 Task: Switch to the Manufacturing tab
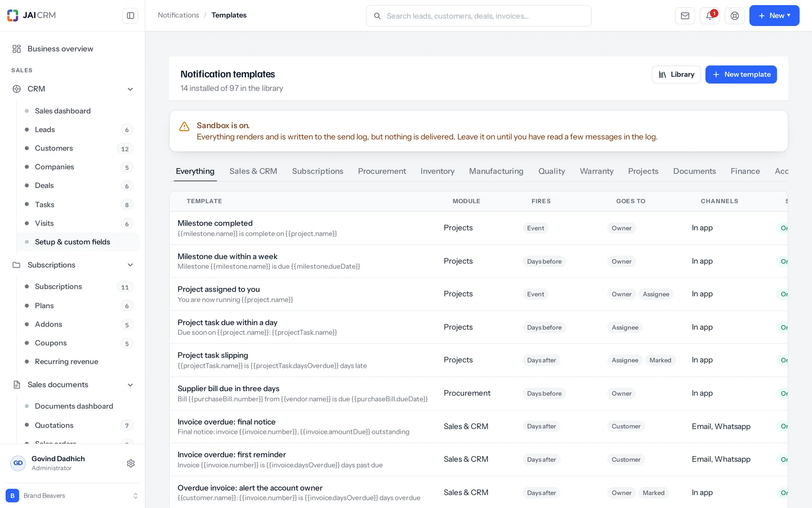[496, 171]
